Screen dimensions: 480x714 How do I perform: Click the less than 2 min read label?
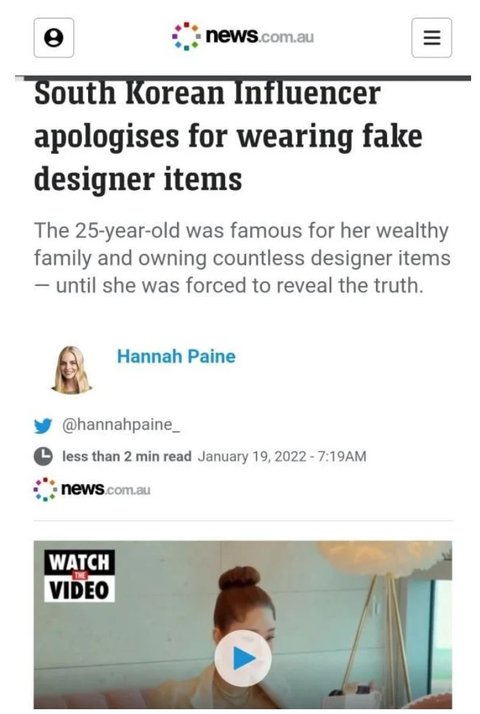click(x=127, y=456)
